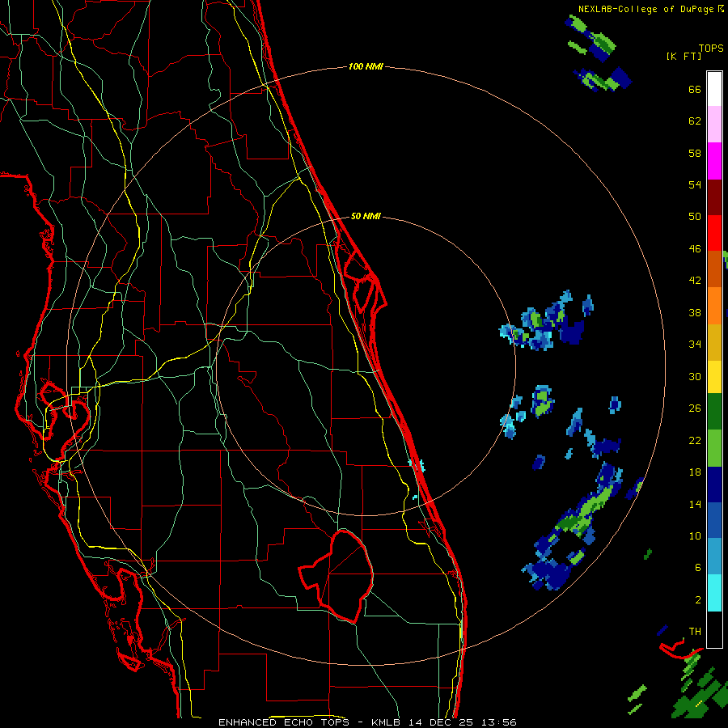The width and height of the screenshot is (728, 728).
Task: Click the '14 DEC 25' date text
Action: point(442,722)
